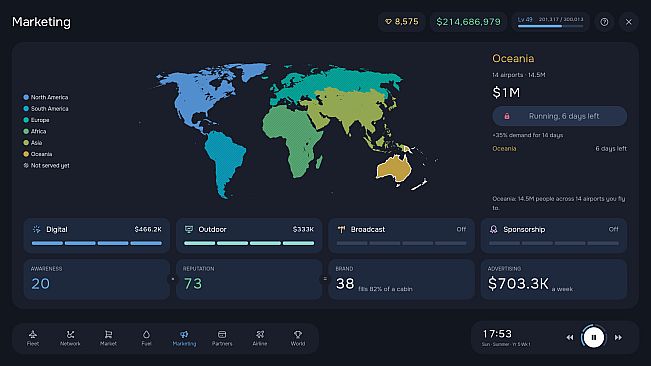Set the Broadcast spending level bar
This screenshot has height=366, width=651.
tap(401, 243)
